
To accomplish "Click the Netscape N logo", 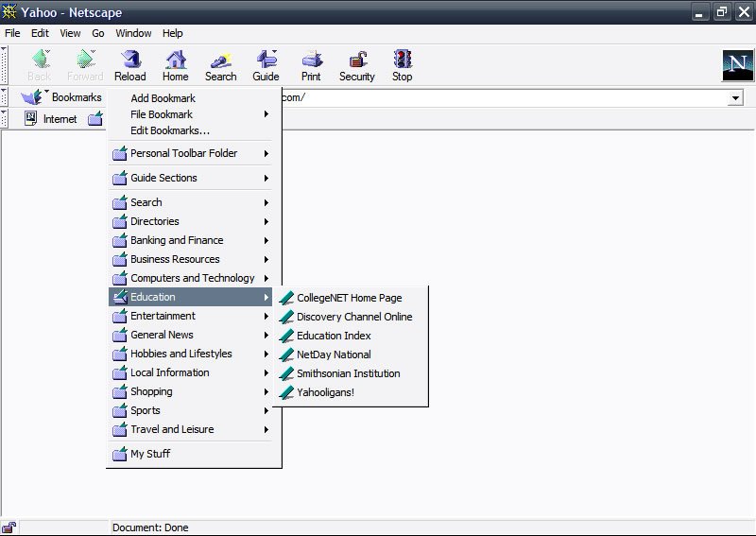I will [x=738, y=65].
